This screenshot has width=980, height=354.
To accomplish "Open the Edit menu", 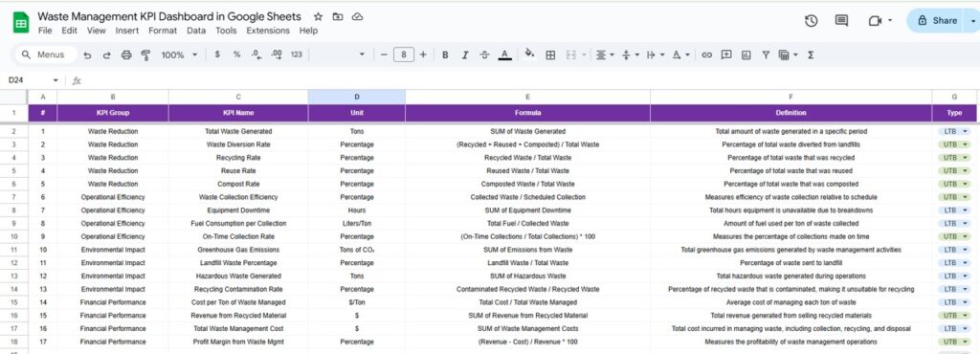I will click(69, 30).
